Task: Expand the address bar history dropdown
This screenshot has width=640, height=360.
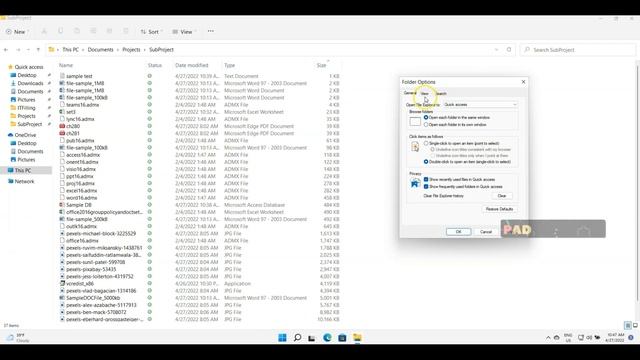Action: (496, 50)
